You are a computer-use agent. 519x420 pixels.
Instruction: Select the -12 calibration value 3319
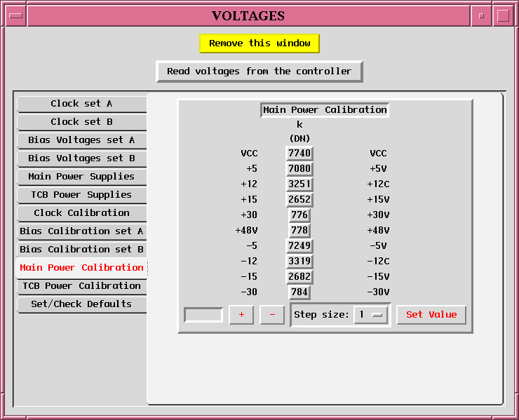click(x=299, y=261)
